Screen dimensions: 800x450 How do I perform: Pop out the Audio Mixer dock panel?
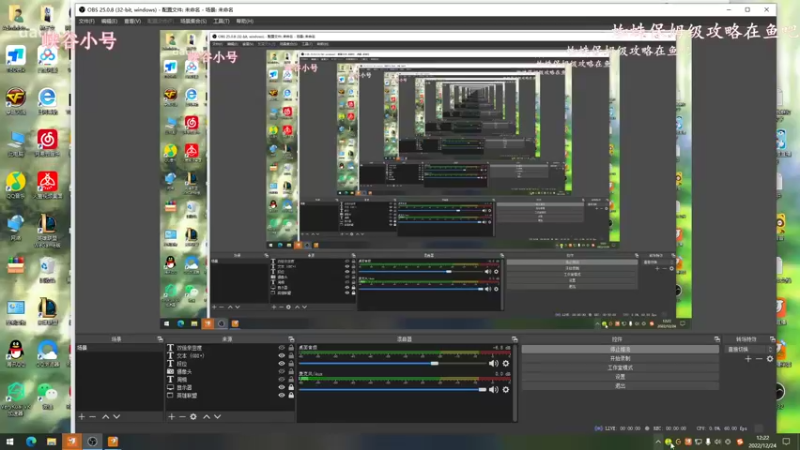pos(514,339)
